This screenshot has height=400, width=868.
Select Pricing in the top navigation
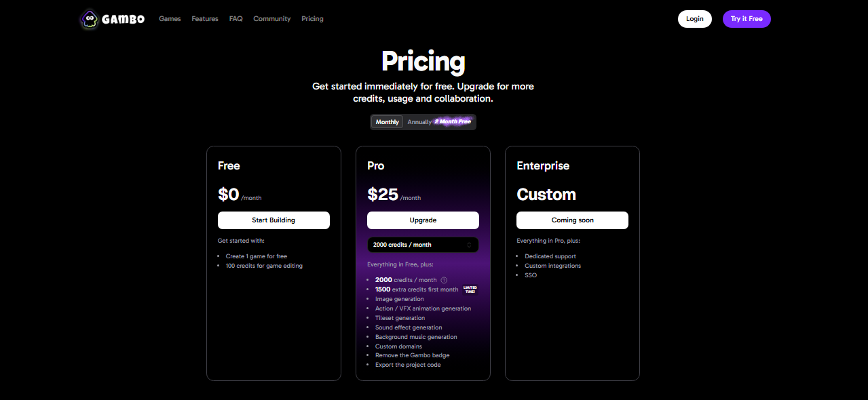312,19
